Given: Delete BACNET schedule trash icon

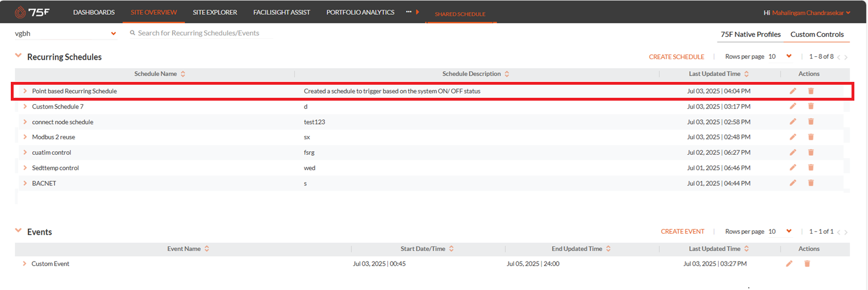Looking at the screenshot, I should click(811, 183).
